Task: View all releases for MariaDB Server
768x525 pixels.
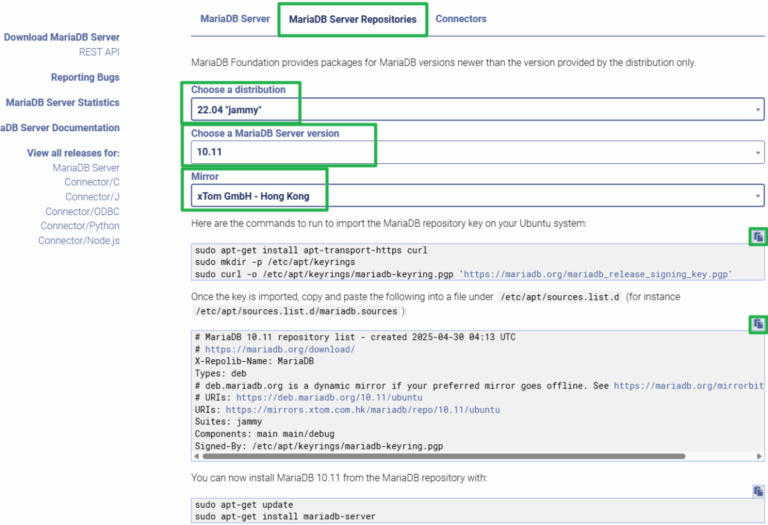Action: coord(86,167)
